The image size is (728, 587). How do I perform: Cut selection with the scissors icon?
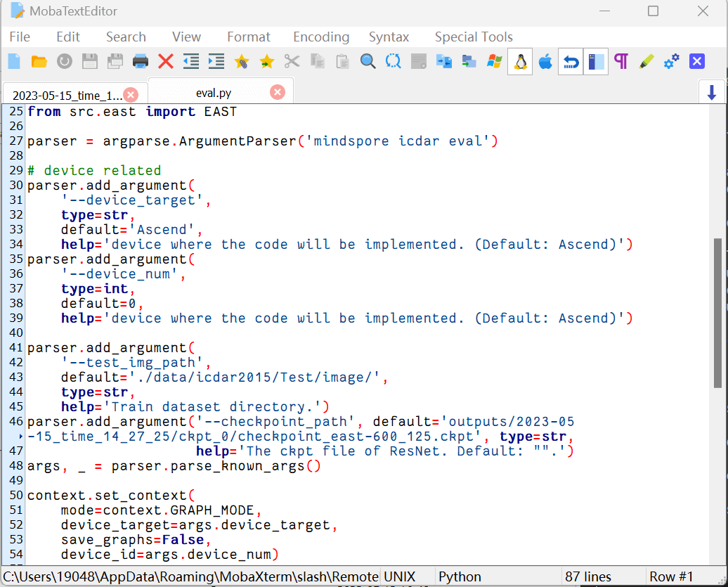pyautogui.click(x=292, y=61)
